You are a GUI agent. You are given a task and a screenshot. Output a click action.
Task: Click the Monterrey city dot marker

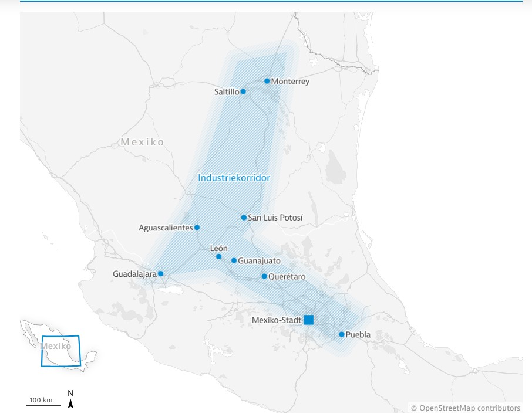pos(267,81)
